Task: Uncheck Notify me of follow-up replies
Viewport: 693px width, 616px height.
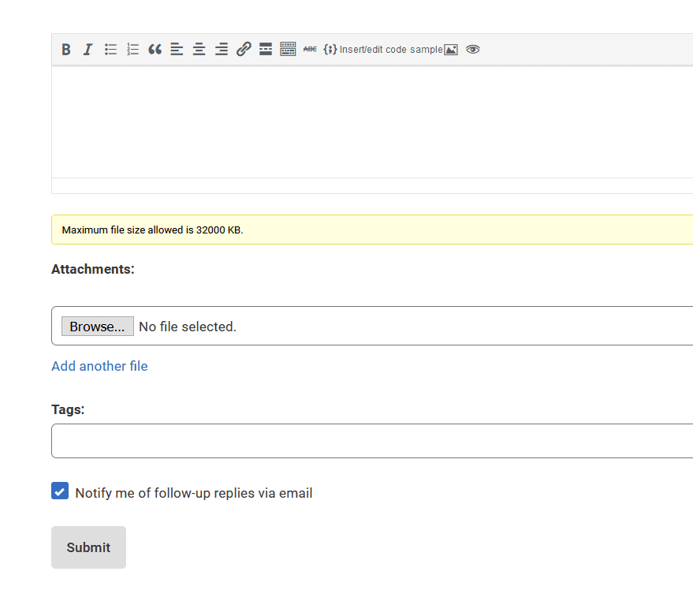Action: [x=60, y=491]
